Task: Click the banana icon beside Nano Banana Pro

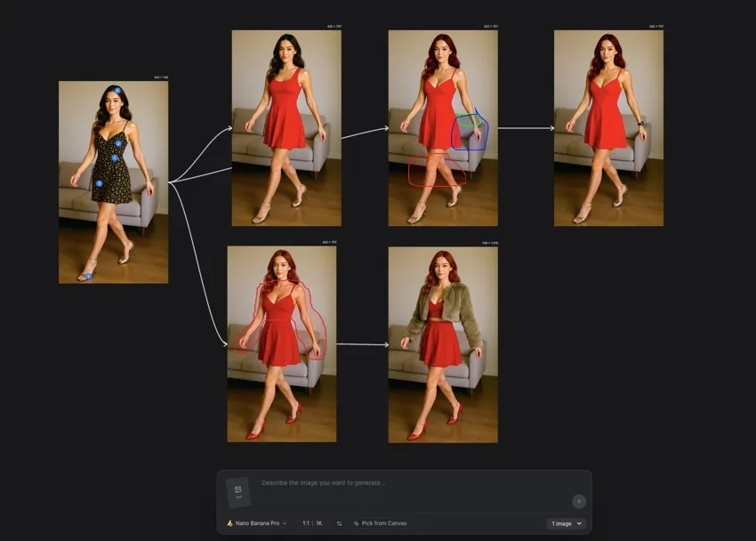Action: click(231, 523)
